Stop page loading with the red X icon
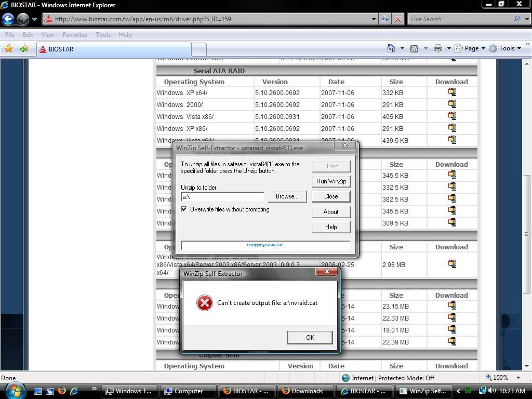Screen dimensions: 532x399 click(x=397, y=19)
